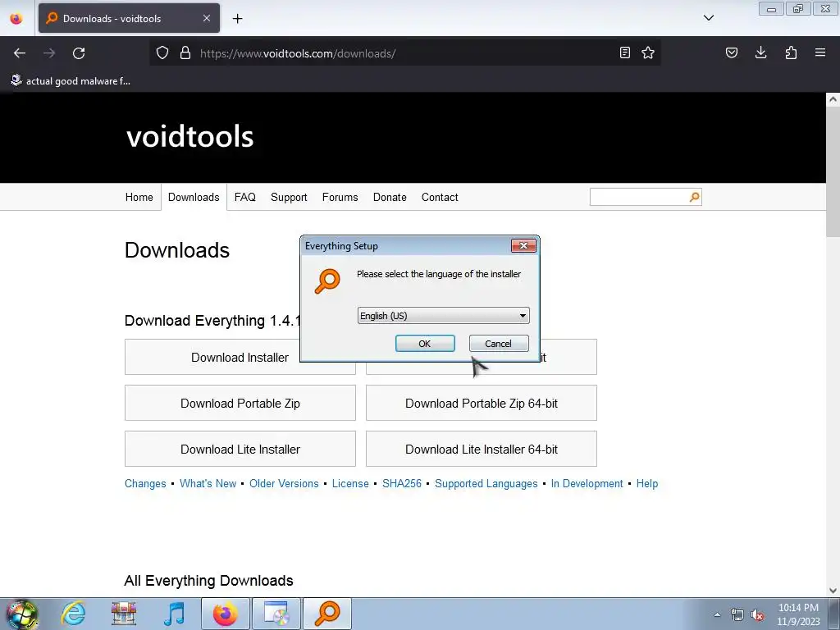The image size is (840, 630).
Task: Open the tracking protection shield icon
Action: (x=162, y=52)
